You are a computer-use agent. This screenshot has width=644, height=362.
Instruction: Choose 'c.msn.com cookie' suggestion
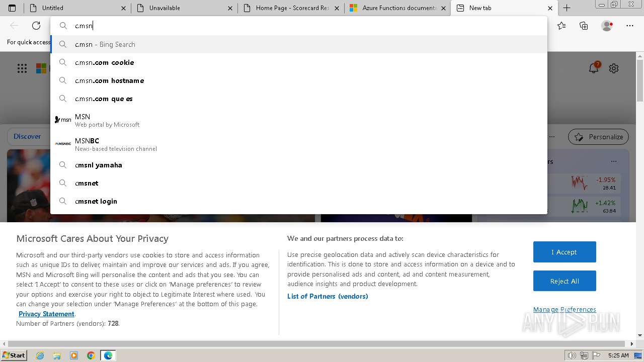pyautogui.click(x=299, y=62)
